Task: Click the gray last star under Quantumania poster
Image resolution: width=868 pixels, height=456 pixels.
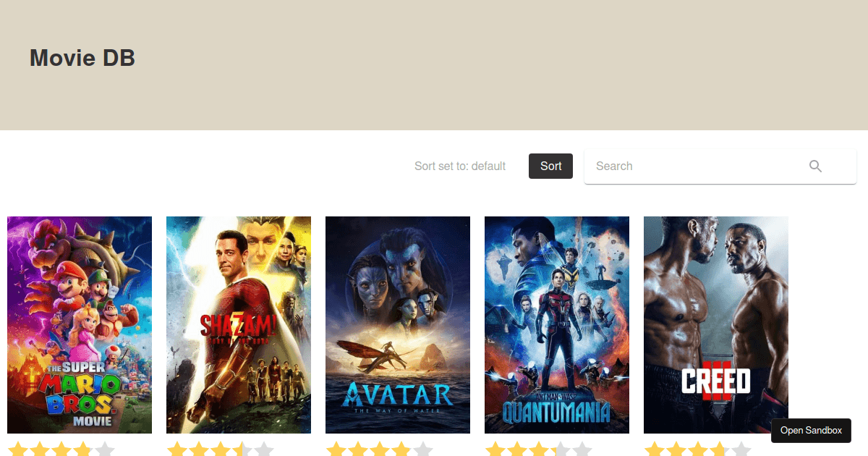Action: [x=582, y=450]
